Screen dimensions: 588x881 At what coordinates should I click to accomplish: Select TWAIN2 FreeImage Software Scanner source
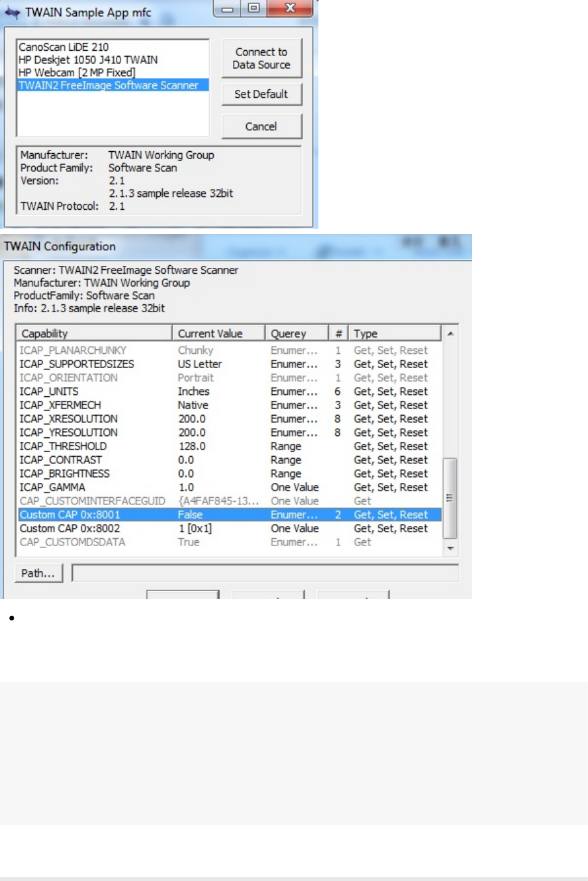pyautogui.click(x=113, y=85)
